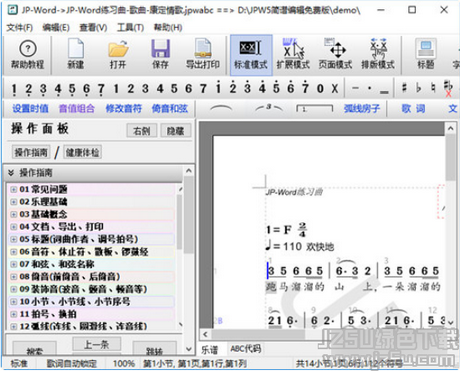
Task: Toggle the operation panel to 右侧
Action: pyautogui.click(x=142, y=131)
